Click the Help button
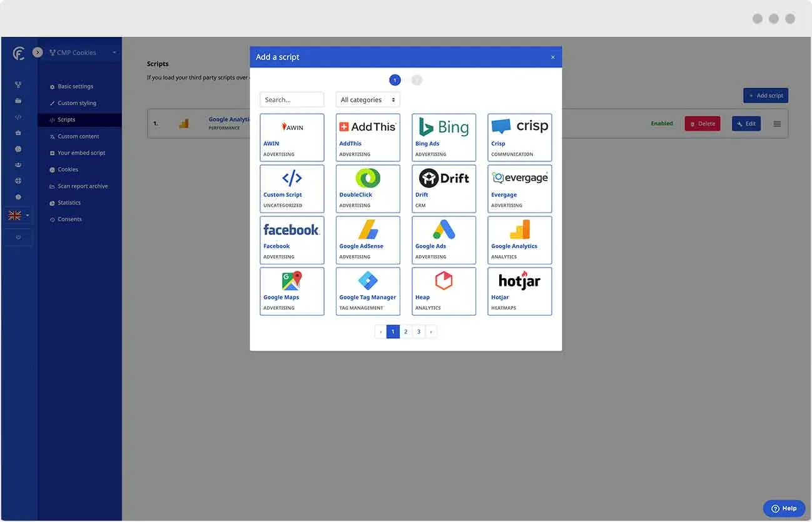The image size is (812, 522). [x=784, y=508]
